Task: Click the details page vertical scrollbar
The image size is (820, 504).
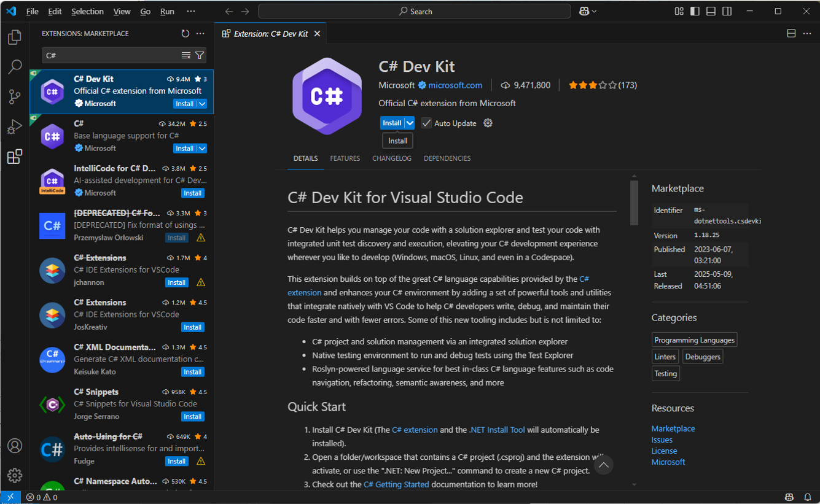Action: [x=634, y=203]
